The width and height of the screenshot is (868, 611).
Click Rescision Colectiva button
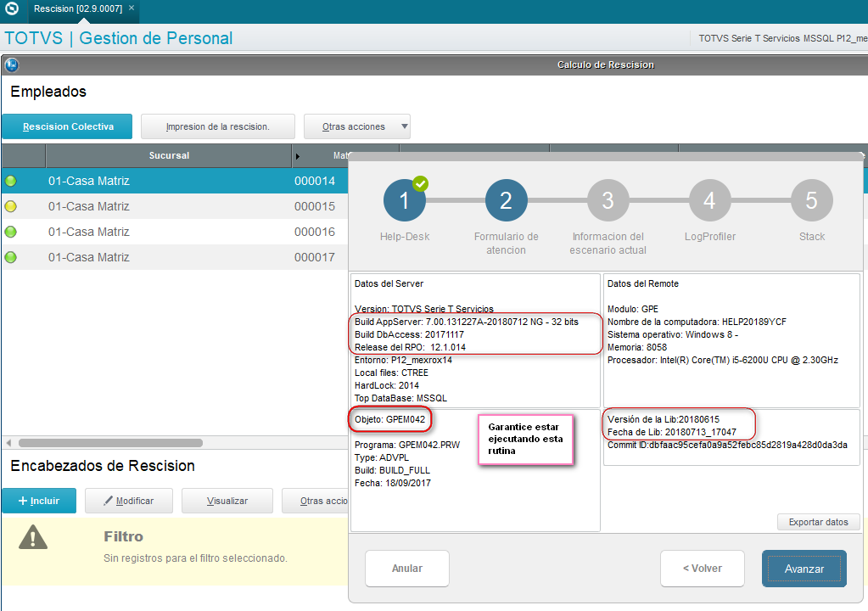[x=68, y=126]
